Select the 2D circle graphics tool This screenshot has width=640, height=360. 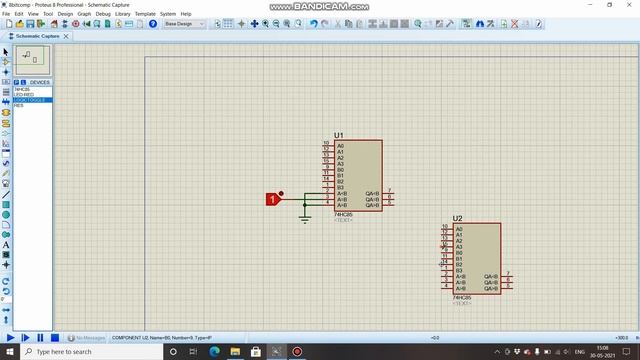pos(6,215)
